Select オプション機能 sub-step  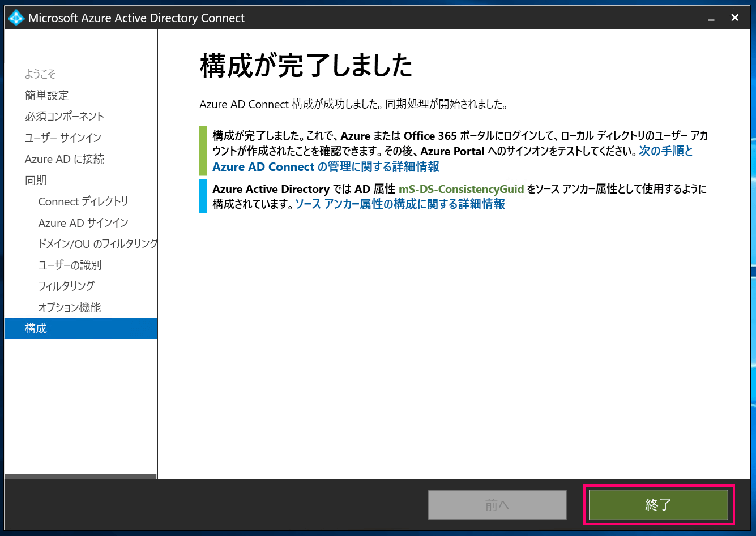(x=69, y=307)
